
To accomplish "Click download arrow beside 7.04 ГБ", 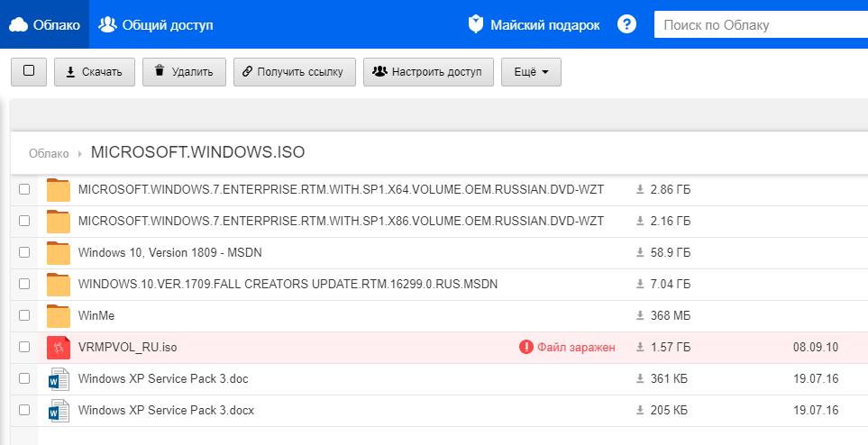I will click(640, 285).
